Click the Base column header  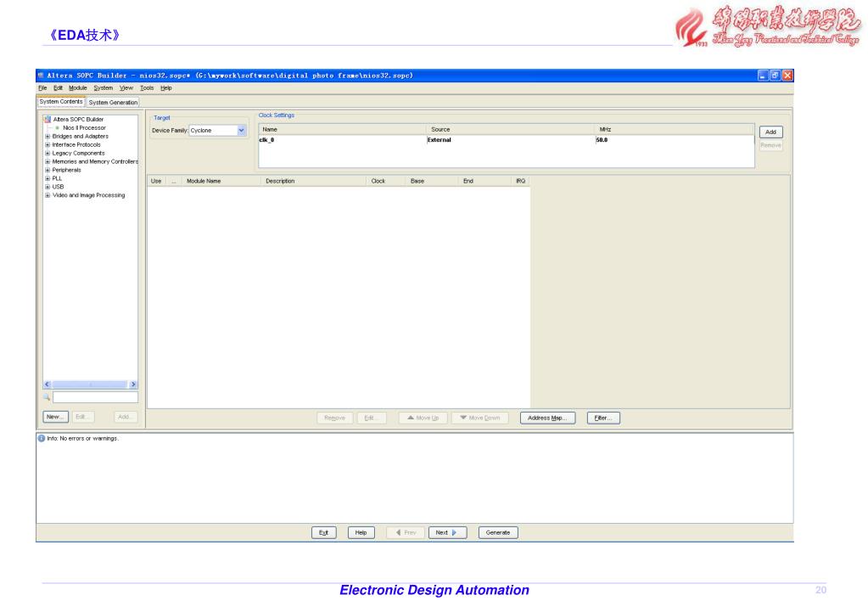(x=431, y=181)
